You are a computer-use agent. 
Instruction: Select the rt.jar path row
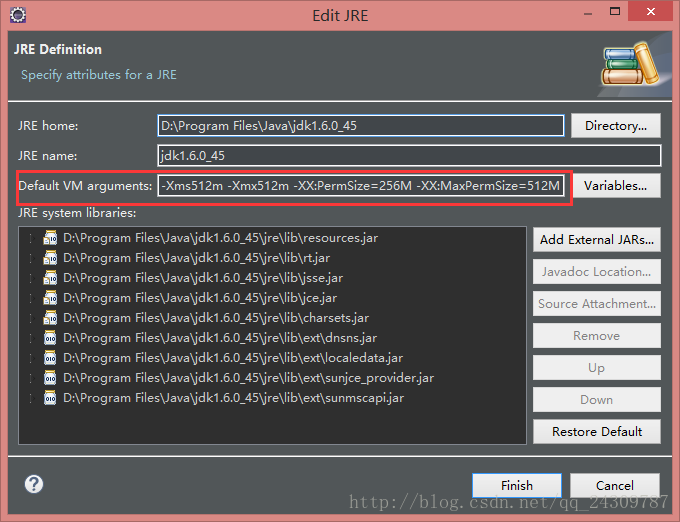tap(196, 258)
